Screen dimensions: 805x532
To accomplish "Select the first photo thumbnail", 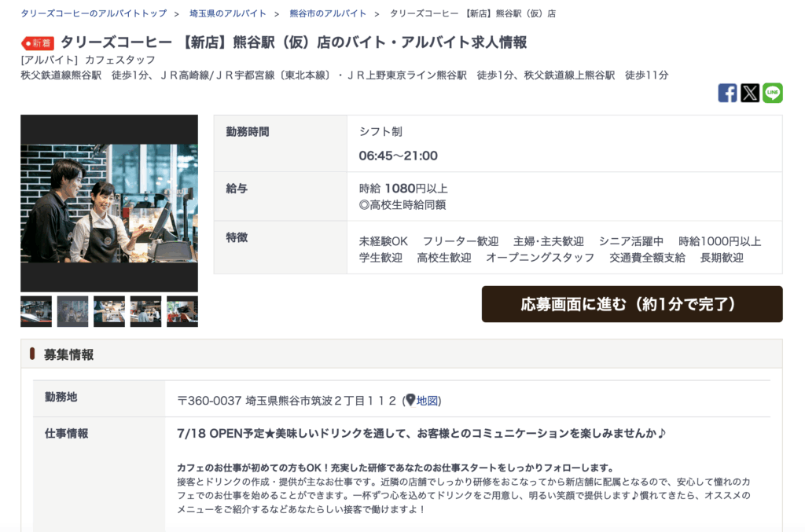I will [x=36, y=311].
